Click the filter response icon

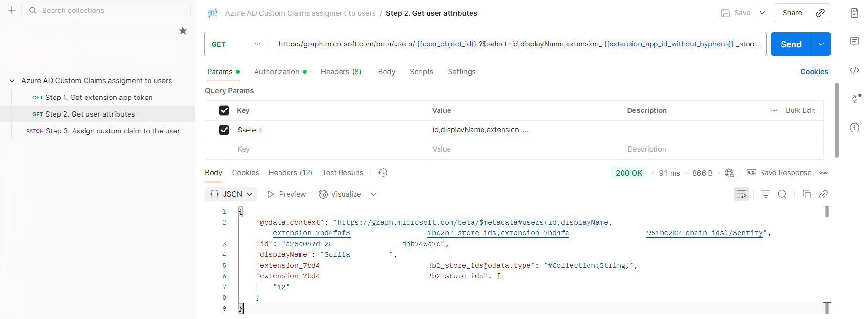pos(766,194)
